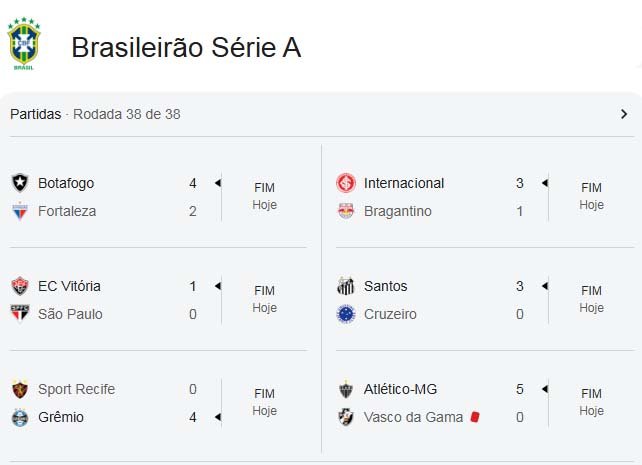
Task: Click Atlético-MG's score of 5
Action: [x=520, y=389]
